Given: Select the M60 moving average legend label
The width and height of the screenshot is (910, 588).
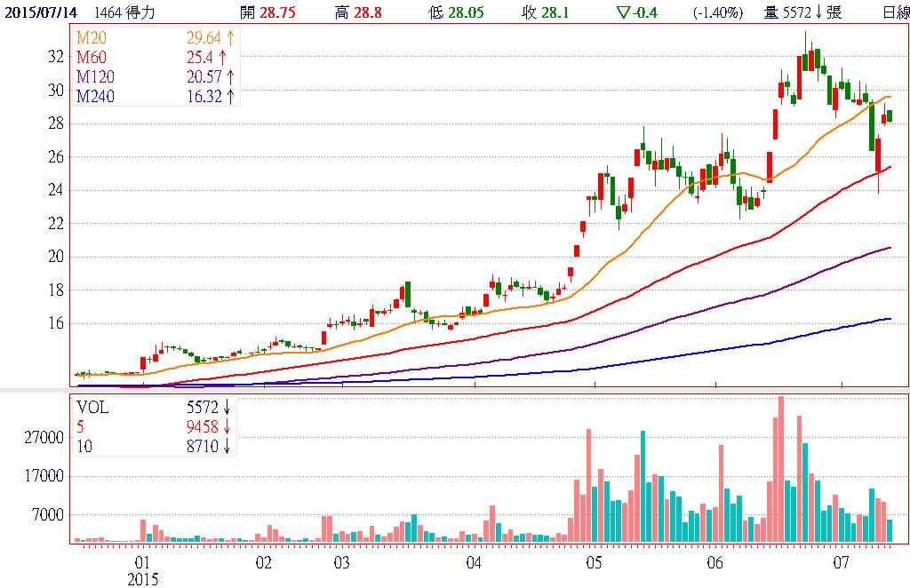Looking at the screenshot, I should point(92,58).
